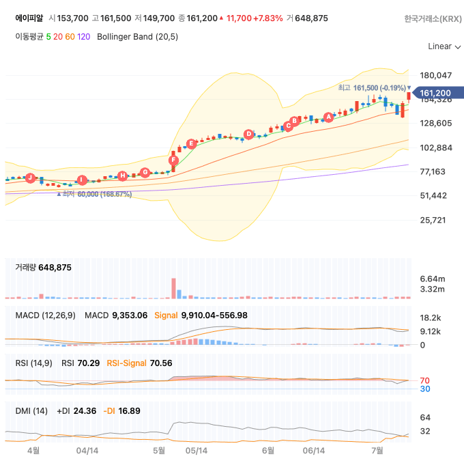The image size is (464, 476).
Task: Click the 에이피알 stock name
Action: click(29, 18)
